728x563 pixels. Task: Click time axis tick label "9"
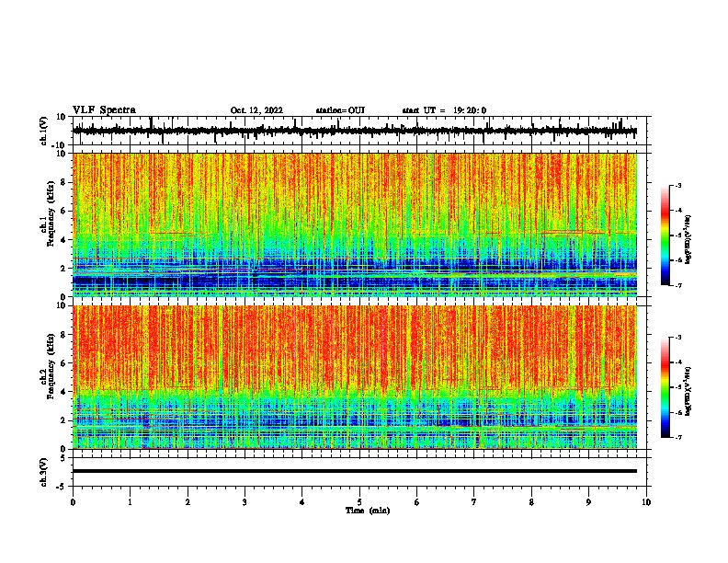tap(588, 502)
